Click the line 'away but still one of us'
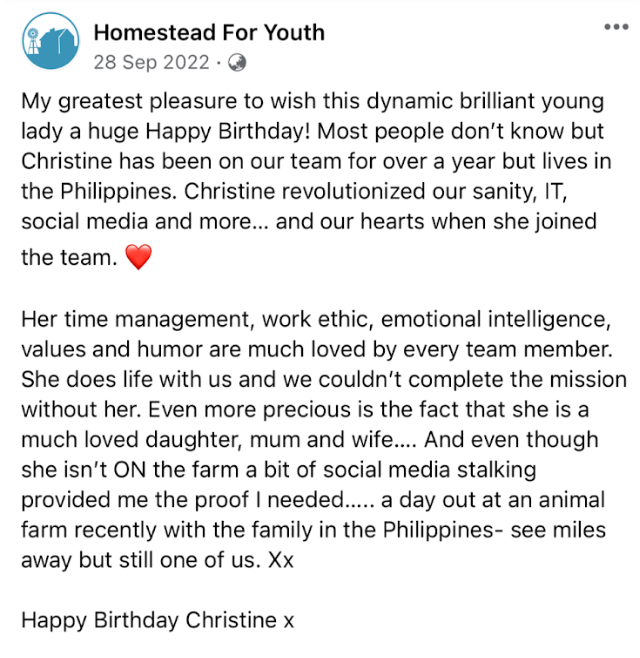Viewport: 640px width, 658px height. pos(157,560)
